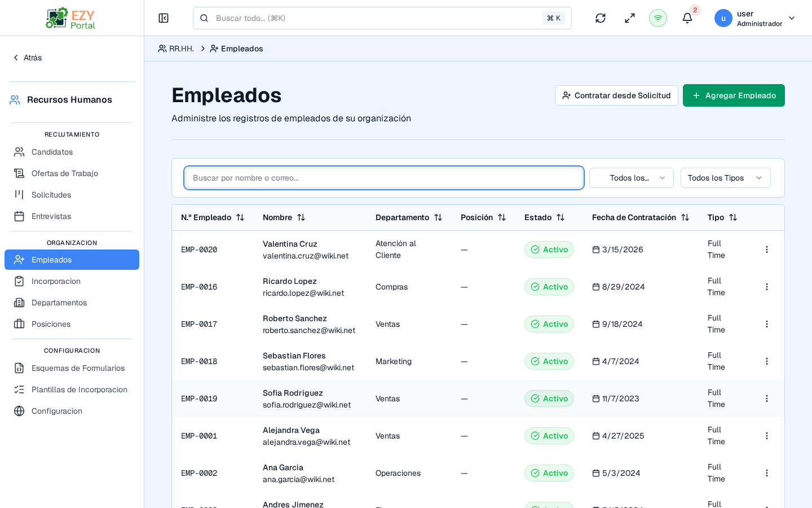Viewport: 812px width, 508px height.
Task: Select Empleados in sidebar
Action: pos(72,260)
